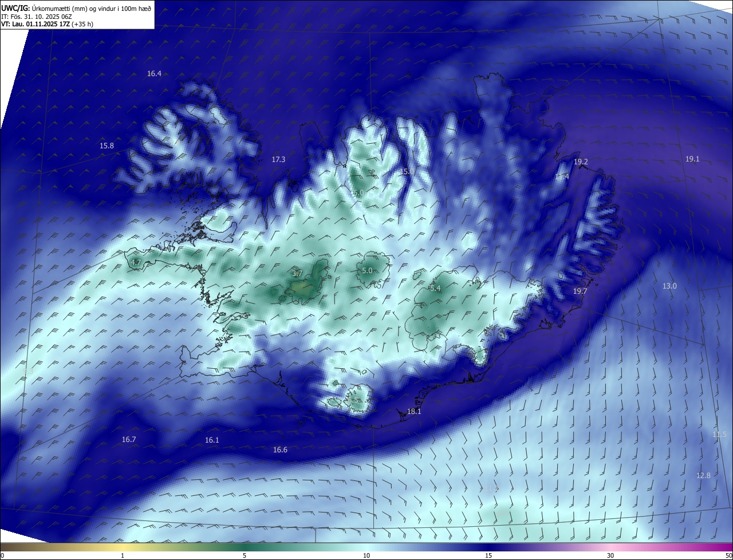The image size is (733, 560).
Task: Click the 19.2 value label
Action: [x=581, y=162]
